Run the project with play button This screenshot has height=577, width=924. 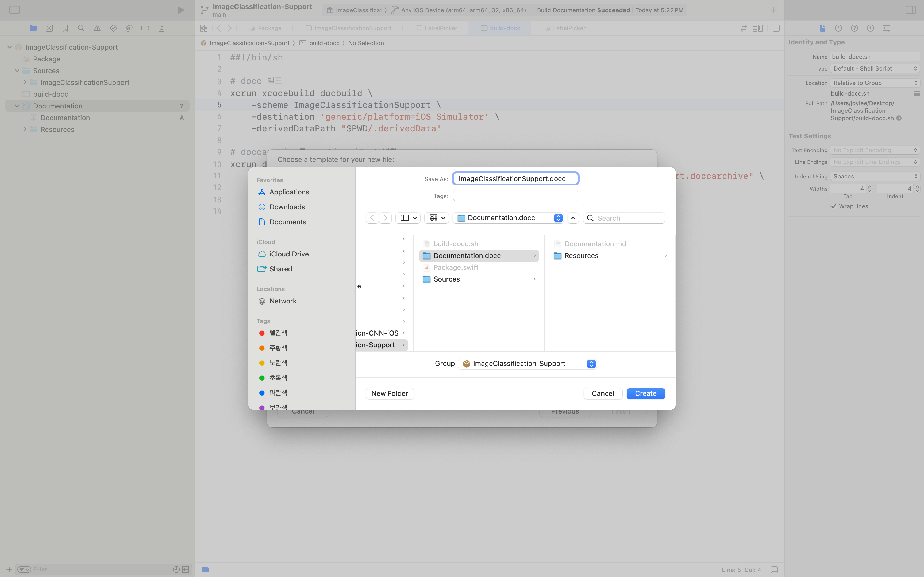(180, 10)
